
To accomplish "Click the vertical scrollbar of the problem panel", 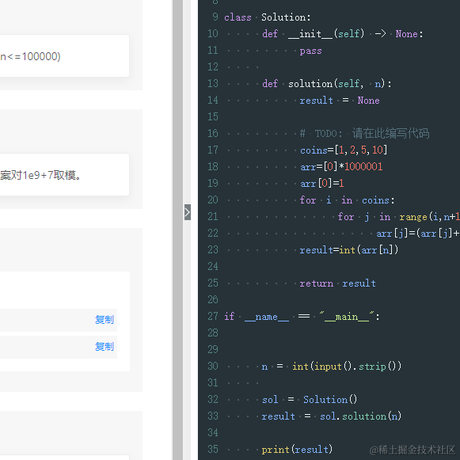I will pyautogui.click(x=178, y=230).
